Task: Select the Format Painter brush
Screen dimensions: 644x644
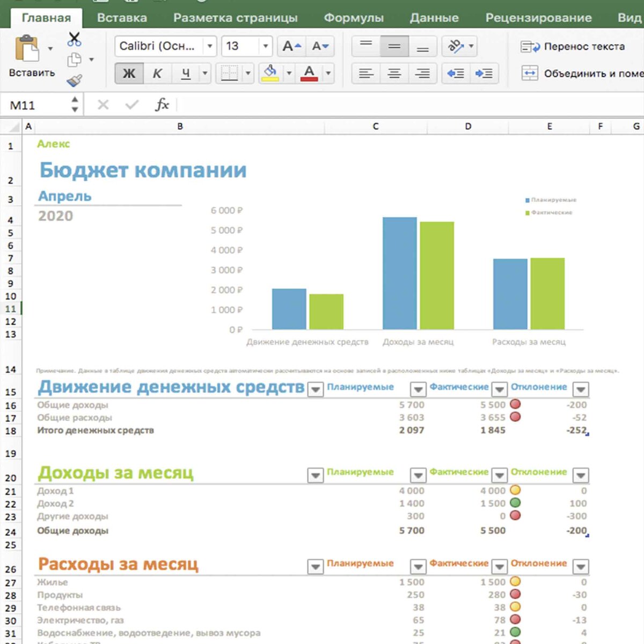Action: pos(74,80)
